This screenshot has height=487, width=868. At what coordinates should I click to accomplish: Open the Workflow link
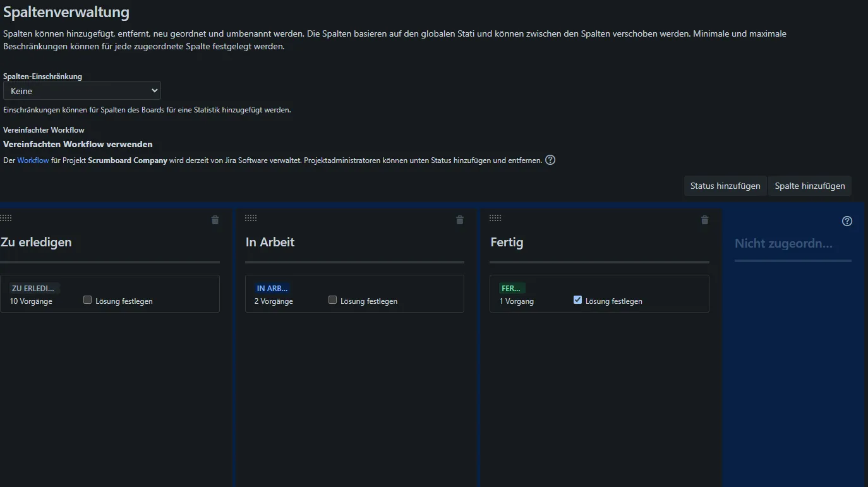click(33, 160)
